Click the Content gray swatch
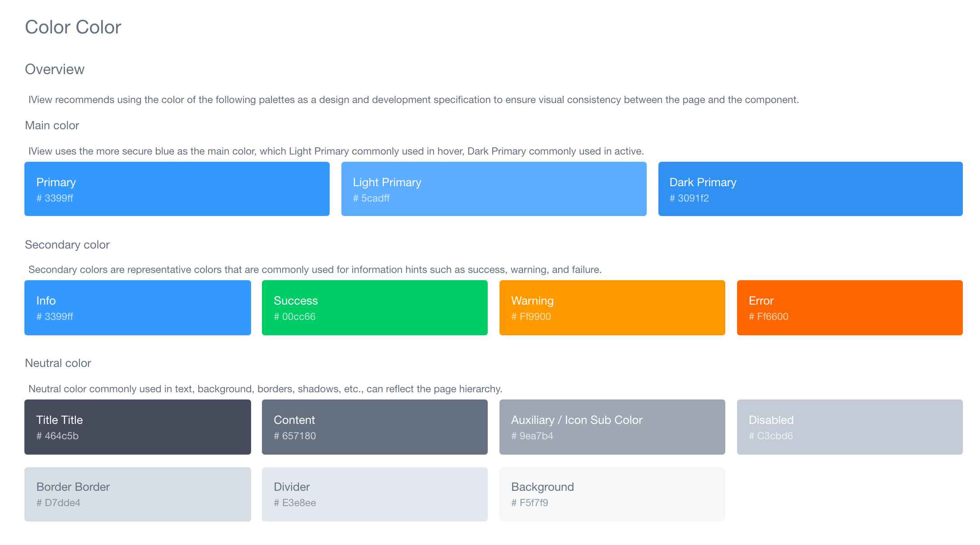The height and width of the screenshot is (545, 980). coord(374,427)
